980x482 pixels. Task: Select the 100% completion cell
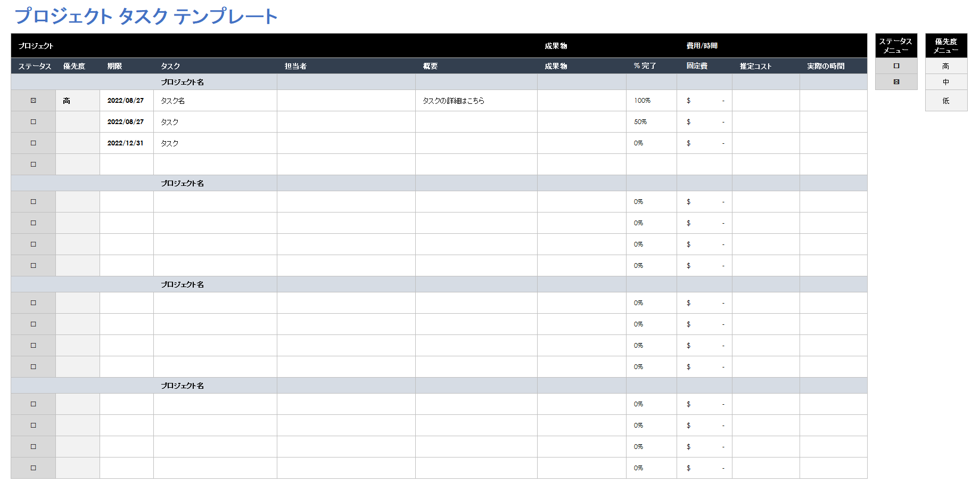click(x=652, y=101)
